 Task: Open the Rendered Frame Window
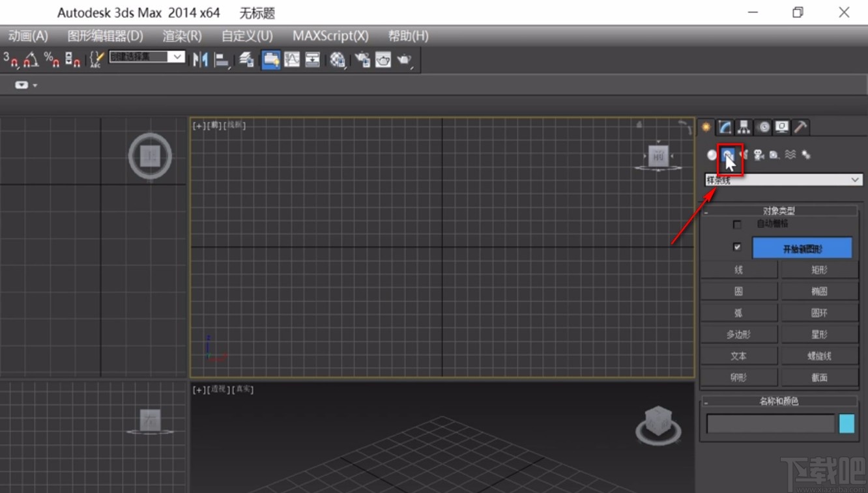383,60
